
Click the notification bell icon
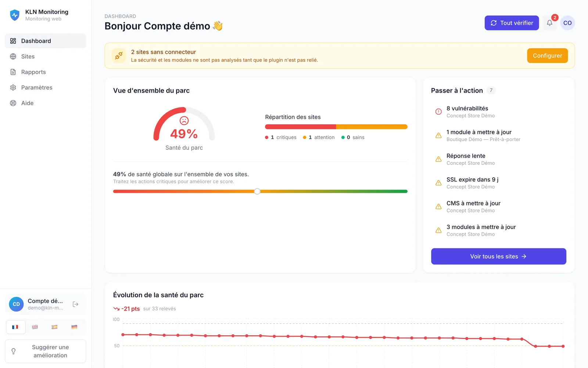pos(549,23)
